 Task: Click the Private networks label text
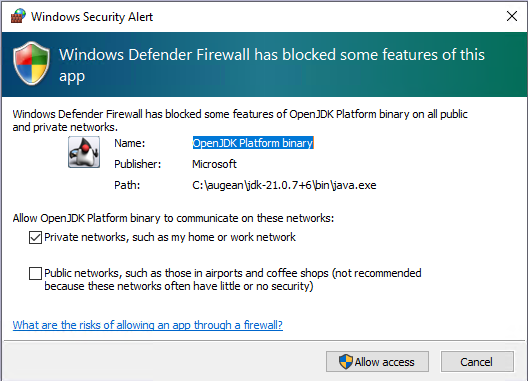170,237
